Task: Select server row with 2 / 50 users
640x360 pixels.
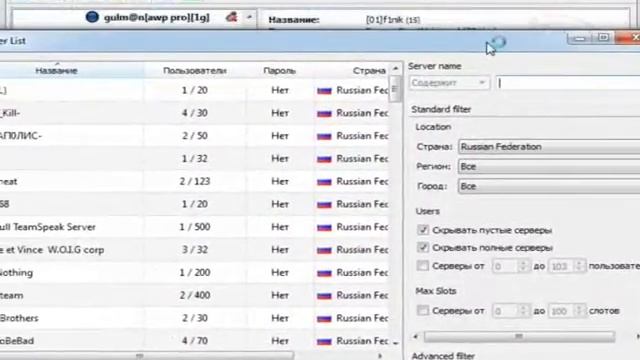Action: click(x=195, y=136)
